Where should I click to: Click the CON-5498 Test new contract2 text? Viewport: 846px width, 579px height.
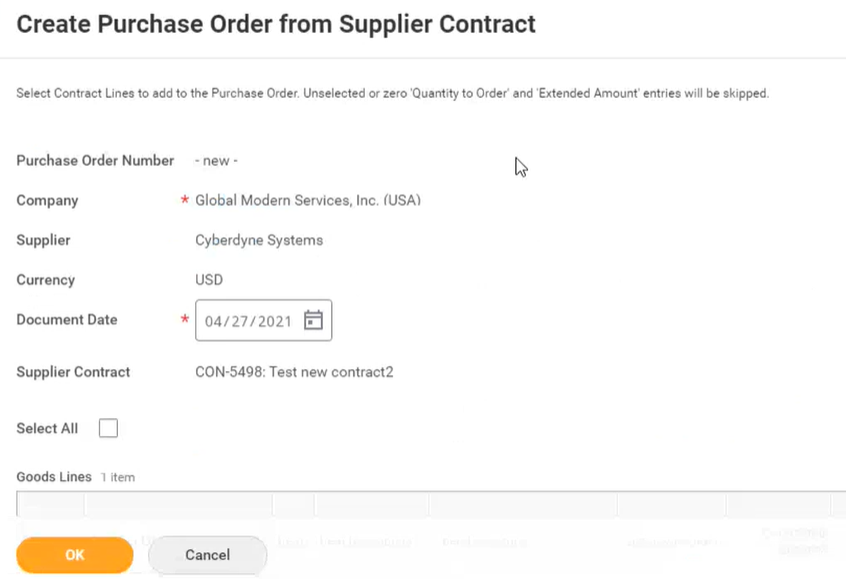[x=294, y=372]
